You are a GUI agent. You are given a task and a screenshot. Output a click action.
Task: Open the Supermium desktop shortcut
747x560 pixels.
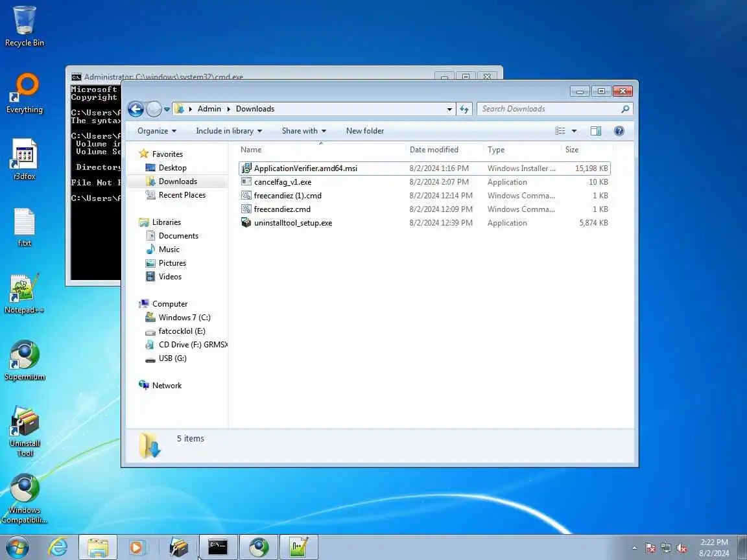pyautogui.click(x=24, y=360)
